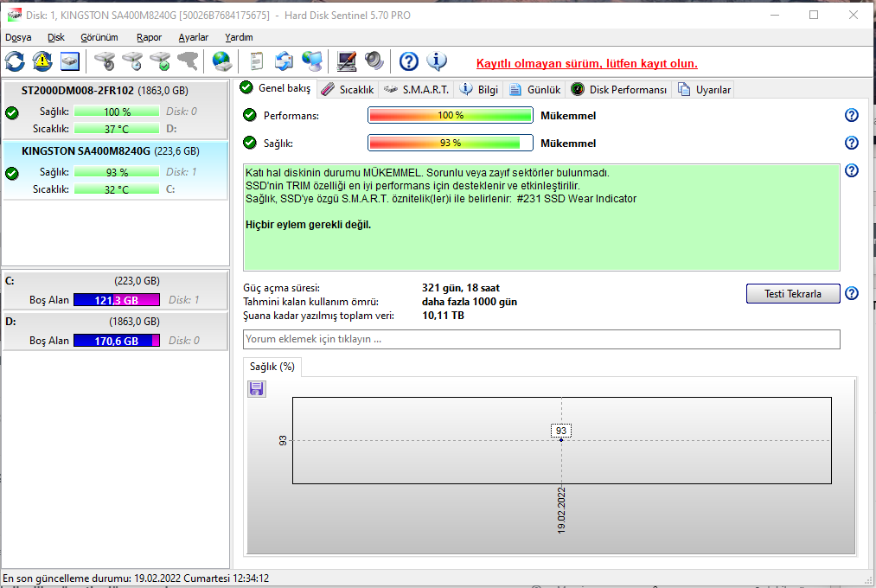Image resolution: width=876 pixels, height=588 pixels.
Task: Click the comment field 'Yorum eklemek için tıklayın'
Action: pyautogui.click(x=541, y=340)
